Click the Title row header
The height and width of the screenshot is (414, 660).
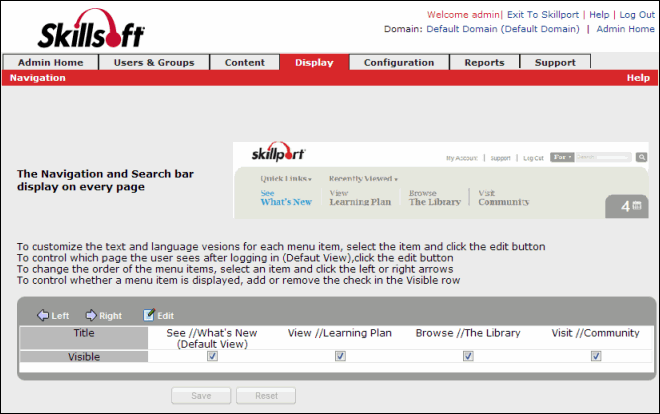point(84,337)
